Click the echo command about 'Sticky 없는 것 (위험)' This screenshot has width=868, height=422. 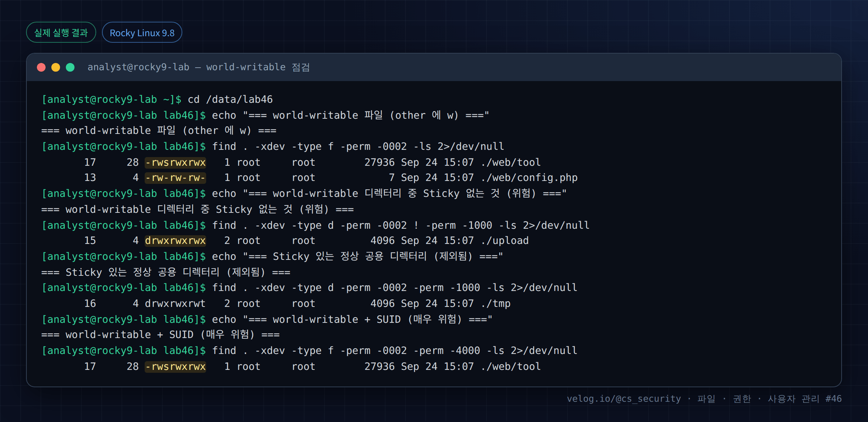(389, 194)
